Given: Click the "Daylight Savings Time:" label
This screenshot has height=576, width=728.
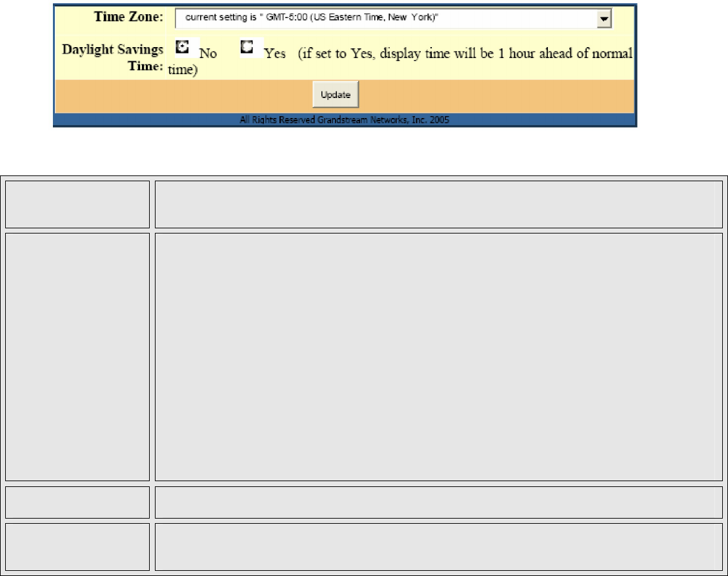Looking at the screenshot, I should tap(113, 57).
